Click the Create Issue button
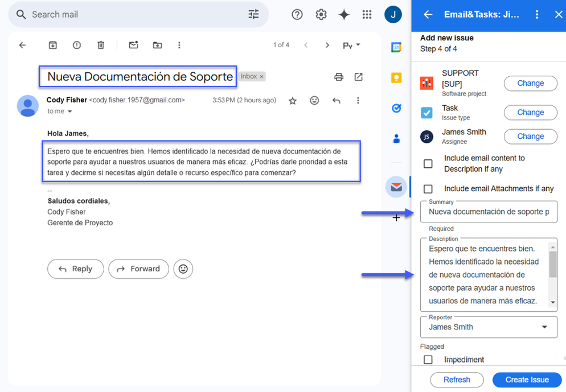 (527, 379)
